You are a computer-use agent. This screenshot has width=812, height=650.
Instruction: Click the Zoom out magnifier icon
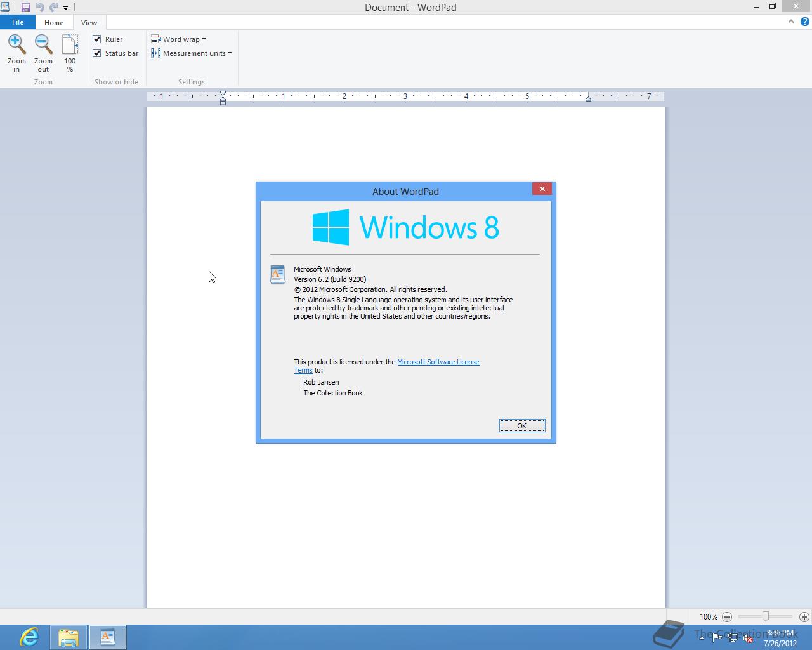click(x=43, y=44)
